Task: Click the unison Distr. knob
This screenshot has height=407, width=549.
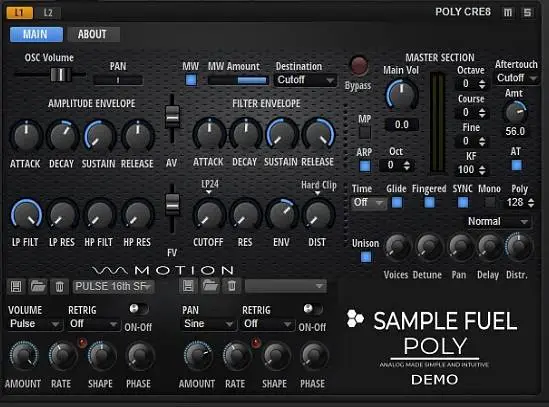Action: (519, 247)
